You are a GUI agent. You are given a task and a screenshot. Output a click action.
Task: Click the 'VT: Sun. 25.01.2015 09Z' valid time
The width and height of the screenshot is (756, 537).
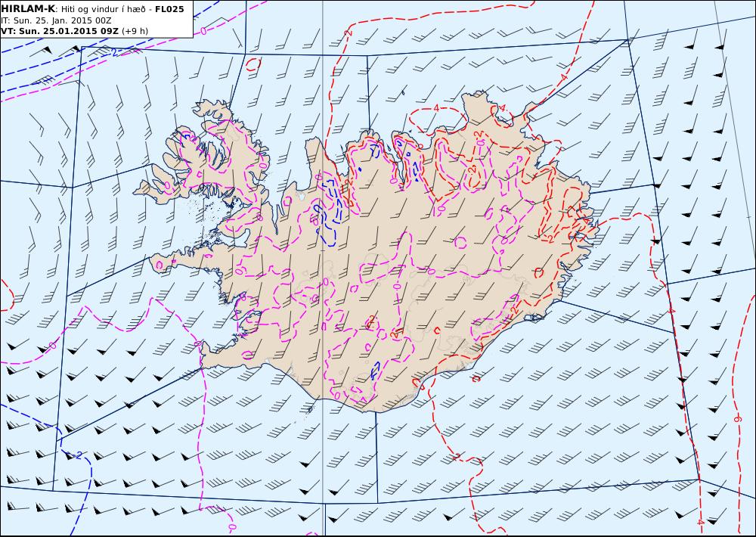[x=60, y=31]
